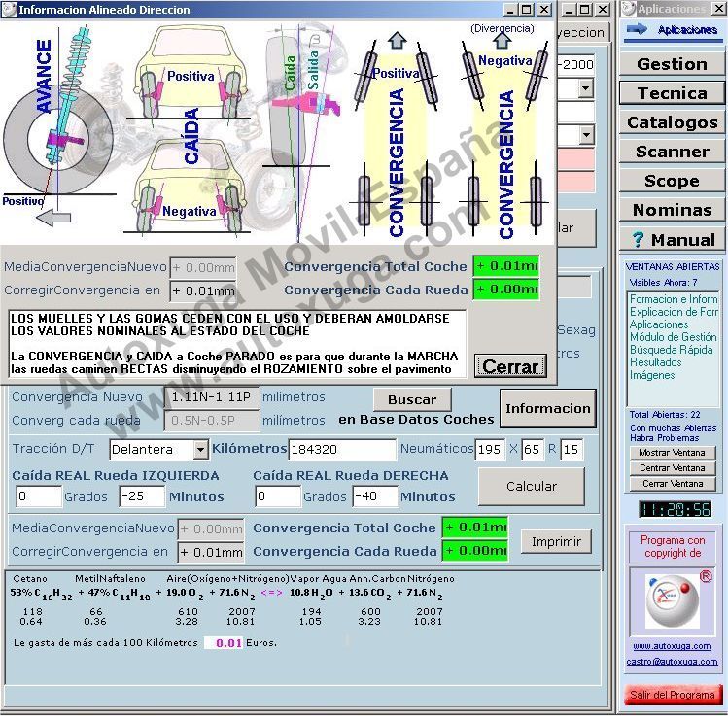Select 'Módulo de Gestión' in windows list
This screenshot has height=716, width=728.
click(x=674, y=337)
